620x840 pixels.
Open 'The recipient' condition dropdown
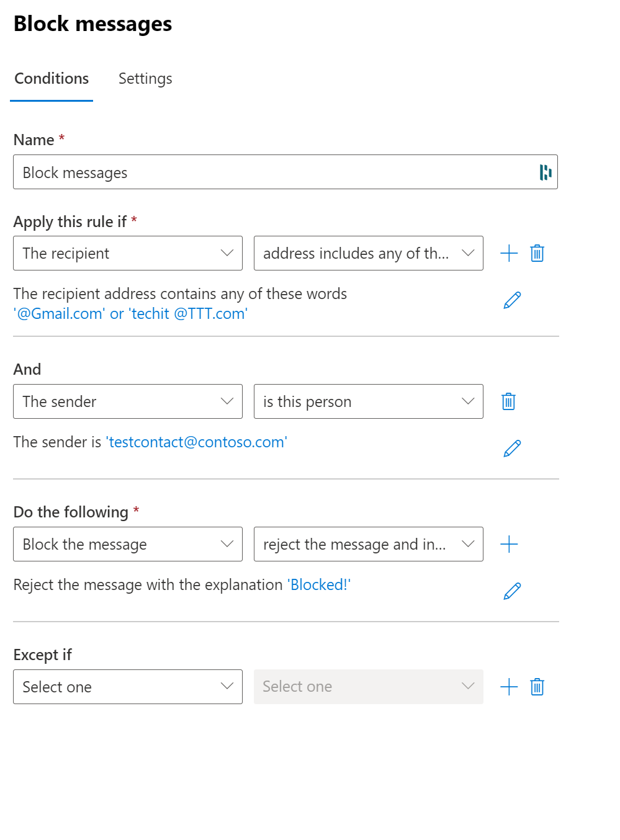coord(128,253)
